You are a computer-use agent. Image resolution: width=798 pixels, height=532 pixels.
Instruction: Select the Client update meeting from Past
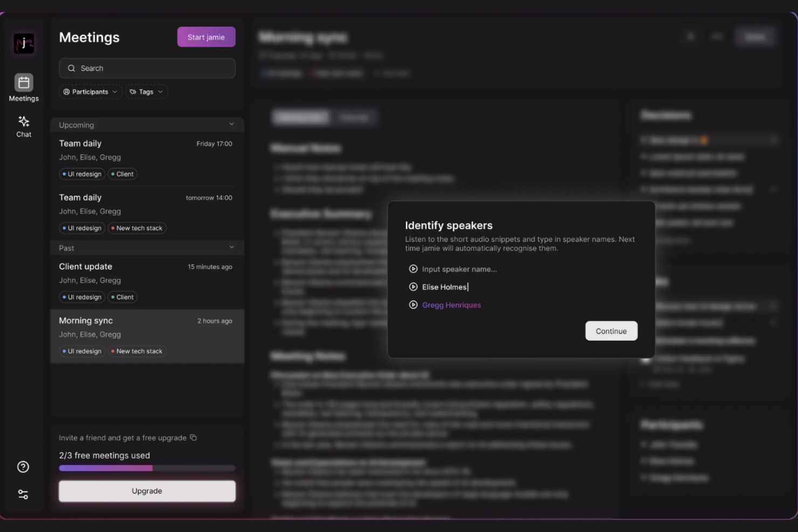146,281
